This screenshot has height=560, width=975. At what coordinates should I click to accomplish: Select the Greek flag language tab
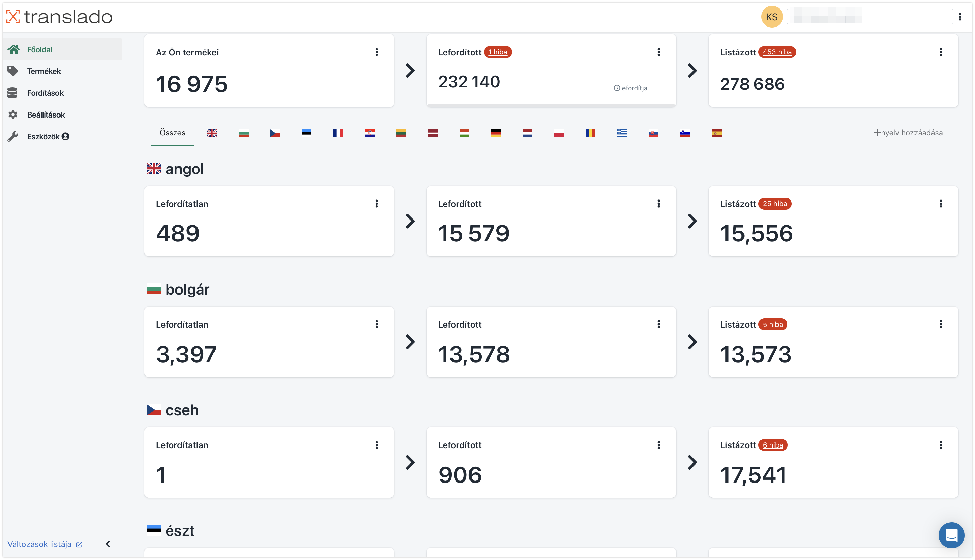622,133
